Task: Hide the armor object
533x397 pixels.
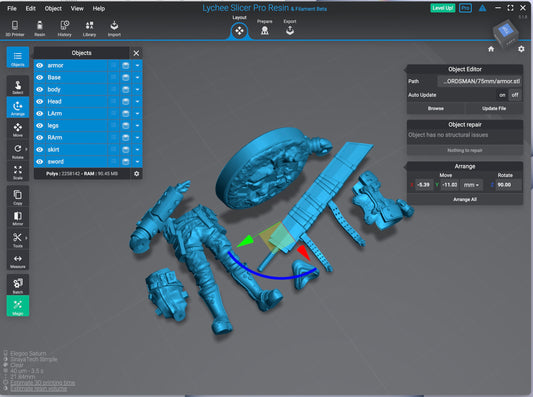Action: [40, 65]
